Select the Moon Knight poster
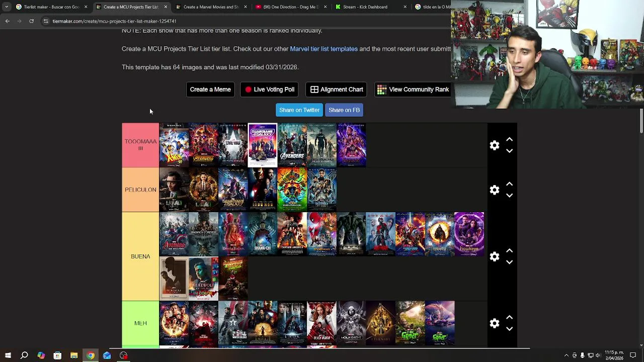Viewport: 644px width, 362px height. pos(351,323)
